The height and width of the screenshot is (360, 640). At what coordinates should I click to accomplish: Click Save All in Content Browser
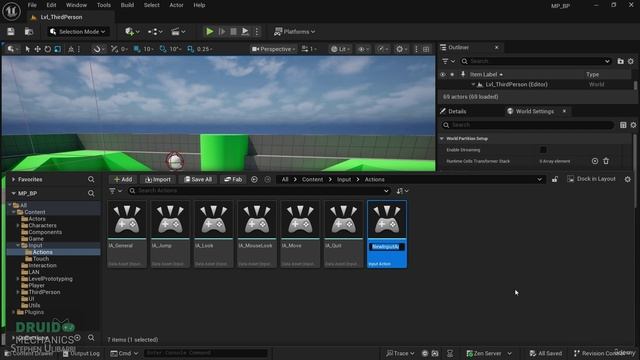[x=198, y=179]
